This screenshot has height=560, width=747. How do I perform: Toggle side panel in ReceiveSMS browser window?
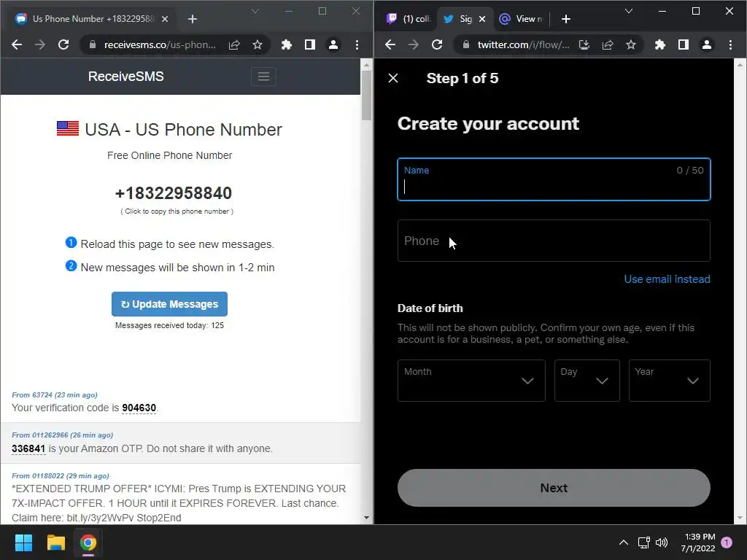309,44
